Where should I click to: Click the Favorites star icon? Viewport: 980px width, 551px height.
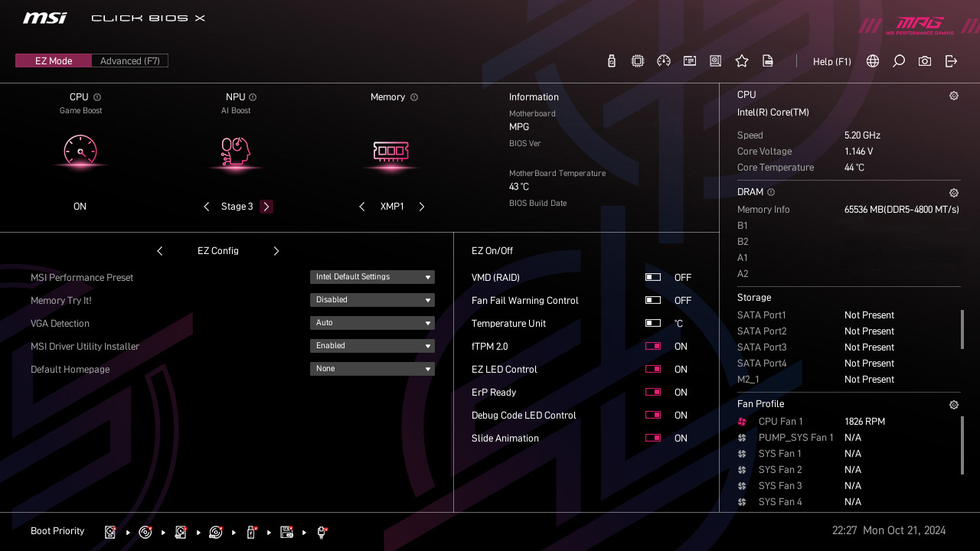click(741, 60)
